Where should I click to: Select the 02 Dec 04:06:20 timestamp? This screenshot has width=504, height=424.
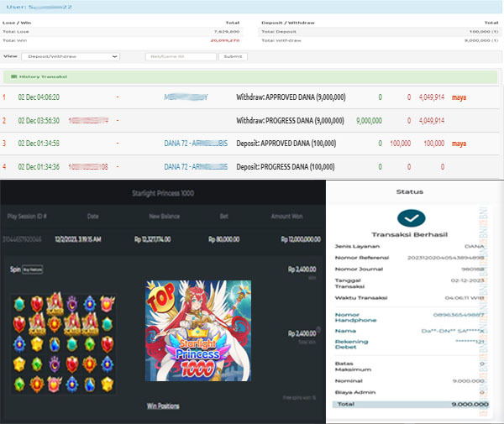pyautogui.click(x=39, y=97)
